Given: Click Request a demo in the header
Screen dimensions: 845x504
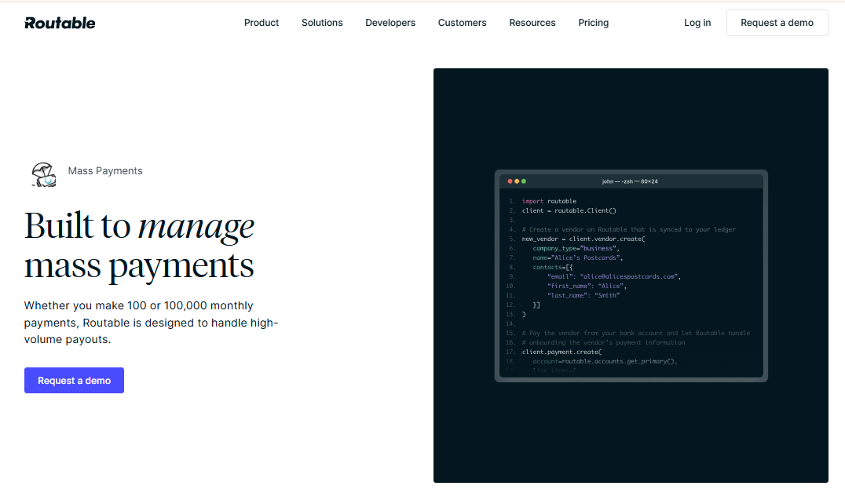Looking at the screenshot, I should pos(777,23).
